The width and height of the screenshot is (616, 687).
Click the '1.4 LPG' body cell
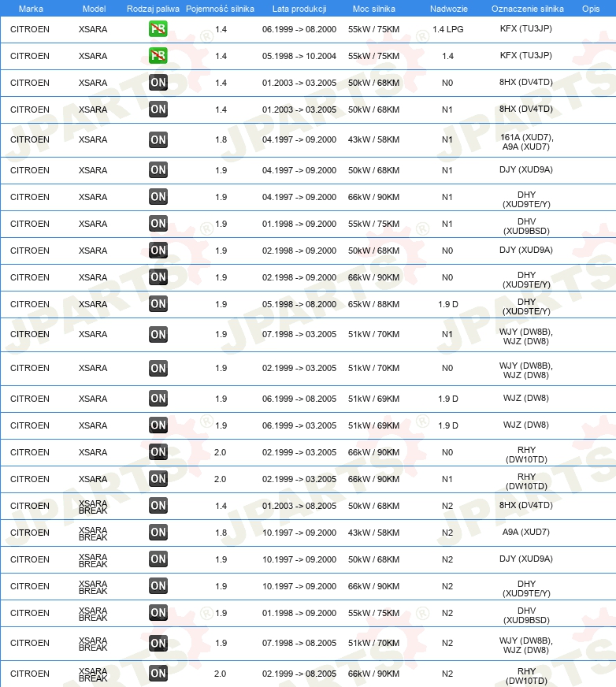click(447, 29)
